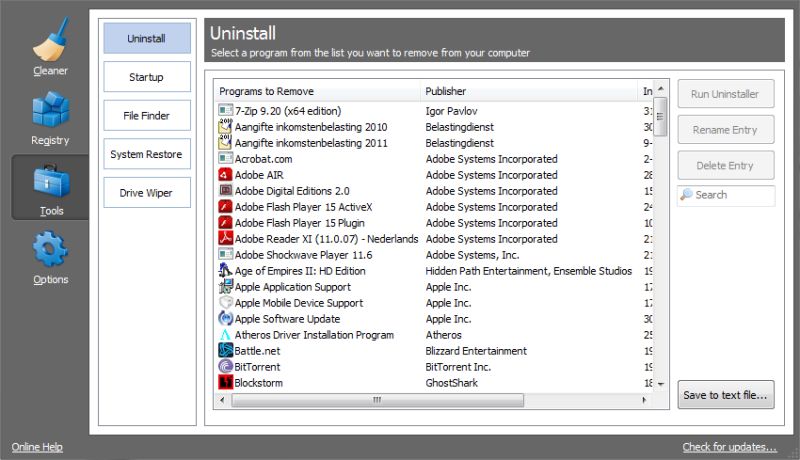800x460 pixels.
Task: Select the Battle.net entry name
Action: (257, 351)
